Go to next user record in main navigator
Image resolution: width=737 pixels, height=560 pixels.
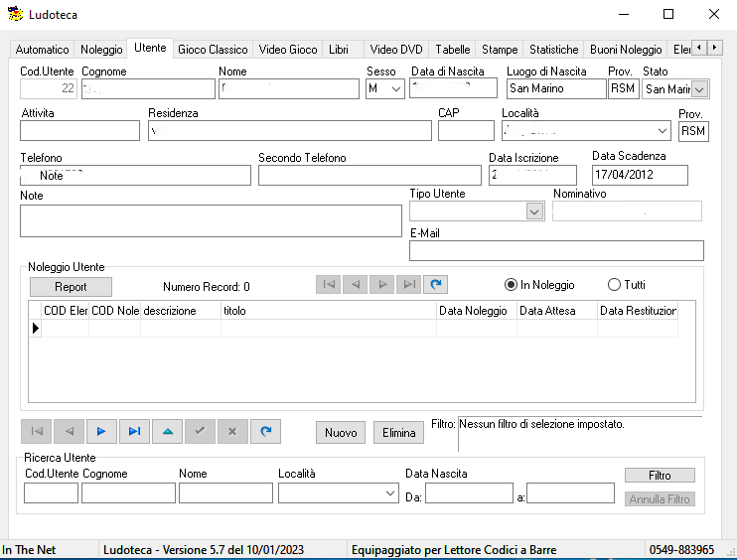pos(101,431)
